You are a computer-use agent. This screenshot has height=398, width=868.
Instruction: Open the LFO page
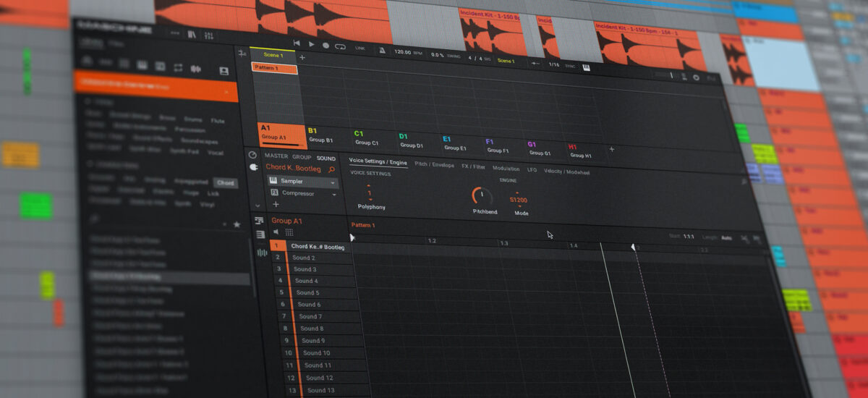click(x=532, y=169)
